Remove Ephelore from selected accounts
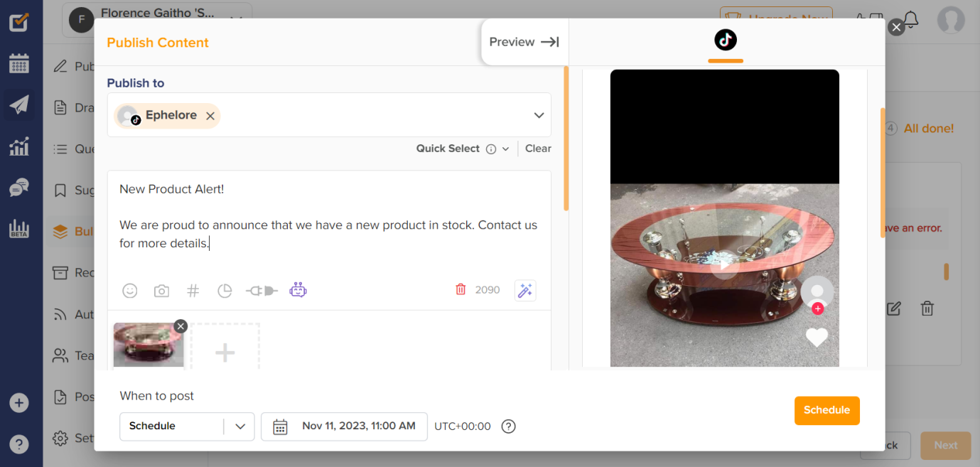The width and height of the screenshot is (980, 467). pyautogui.click(x=210, y=116)
